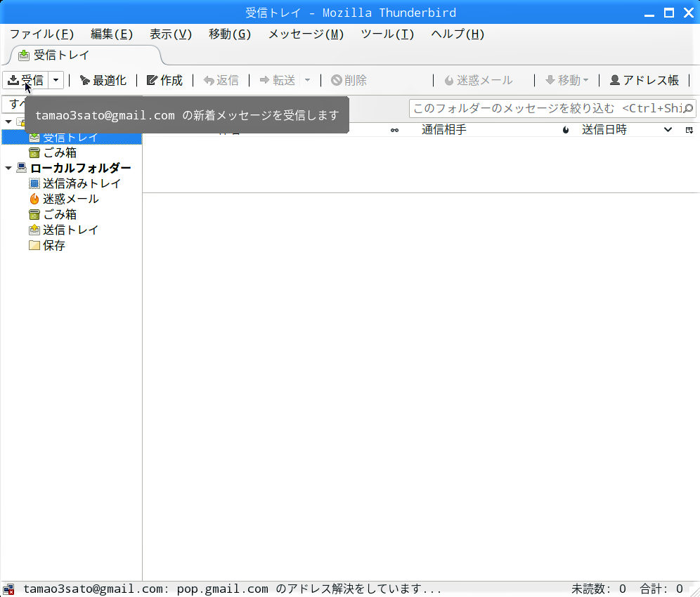Viewport: 700px width, 597px height.
Task: Select 受信トレイ folder in the folder tree
Action: point(72,138)
